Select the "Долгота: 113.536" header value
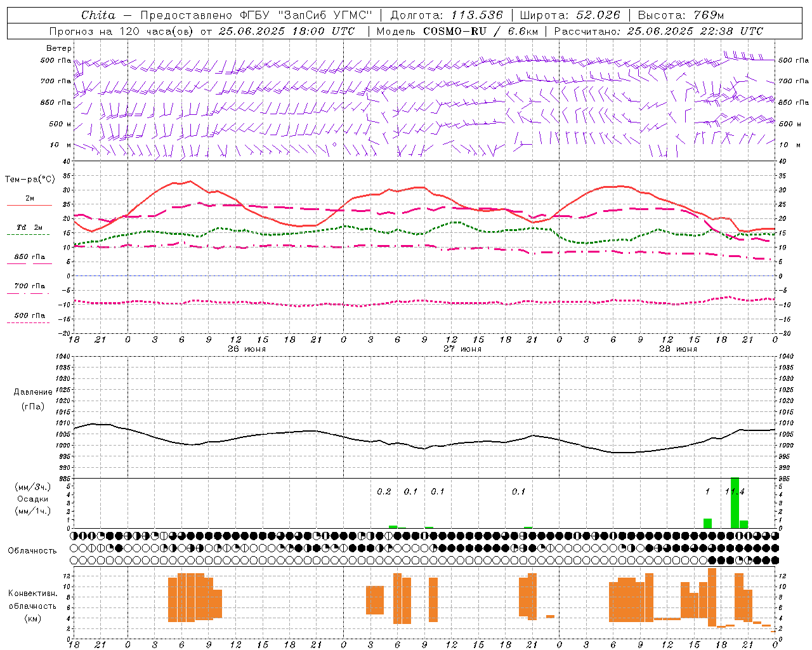 point(447,15)
